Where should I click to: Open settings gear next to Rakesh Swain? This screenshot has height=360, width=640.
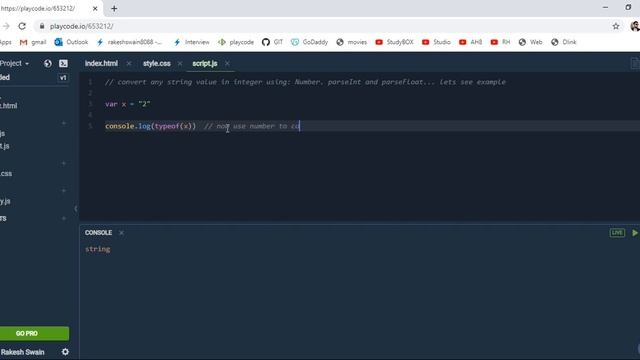pos(65,352)
